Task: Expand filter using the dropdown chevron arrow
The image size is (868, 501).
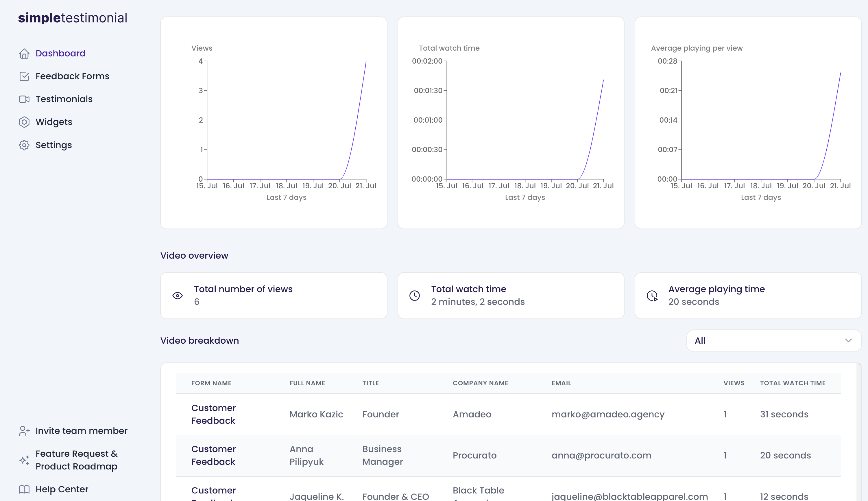Action: click(x=848, y=341)
